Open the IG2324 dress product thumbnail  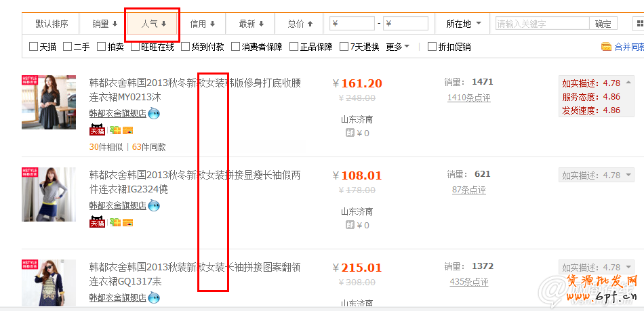coord(49,194)
